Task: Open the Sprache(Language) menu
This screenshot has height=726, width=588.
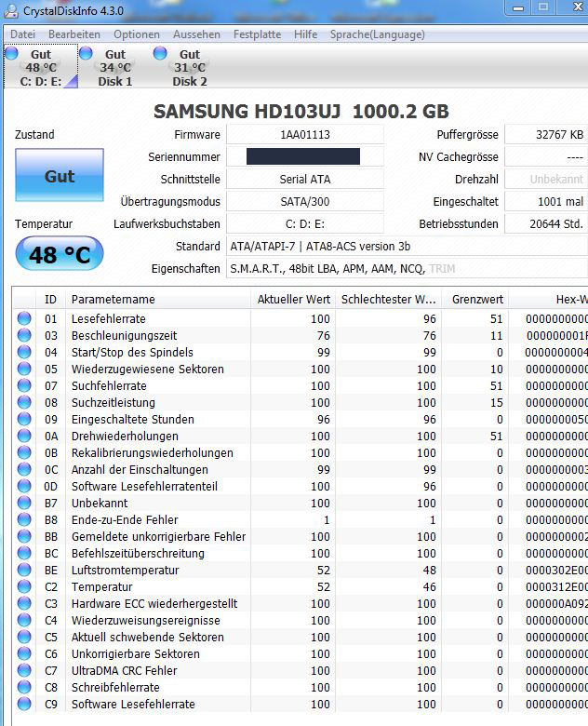Action: pyautogui.click(x=378, y=34)
